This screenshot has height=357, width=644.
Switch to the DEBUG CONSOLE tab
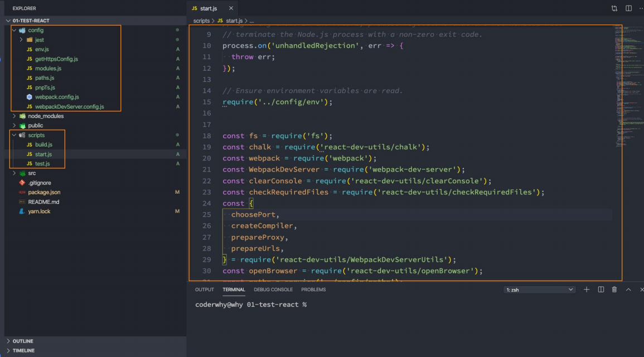pyautogui.click(x=273, y=290)
